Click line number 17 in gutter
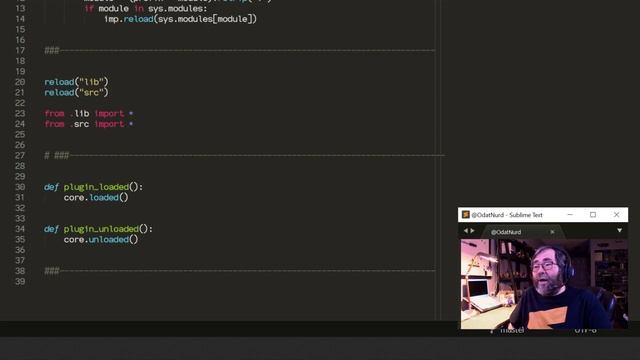Viewport: 640px width, 360px height. pos(20,51)
